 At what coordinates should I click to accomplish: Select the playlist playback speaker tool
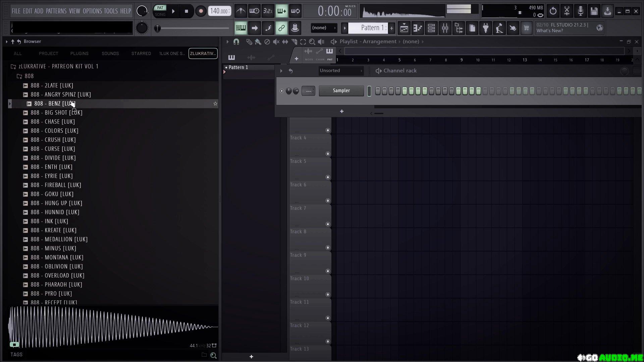[x=321, y=42]
